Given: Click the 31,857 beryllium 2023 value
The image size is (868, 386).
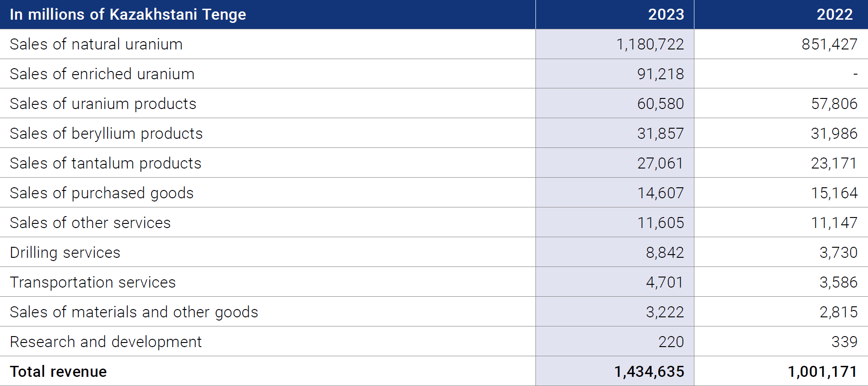Looking at the screenshot, I should click(x=661, y=134).
